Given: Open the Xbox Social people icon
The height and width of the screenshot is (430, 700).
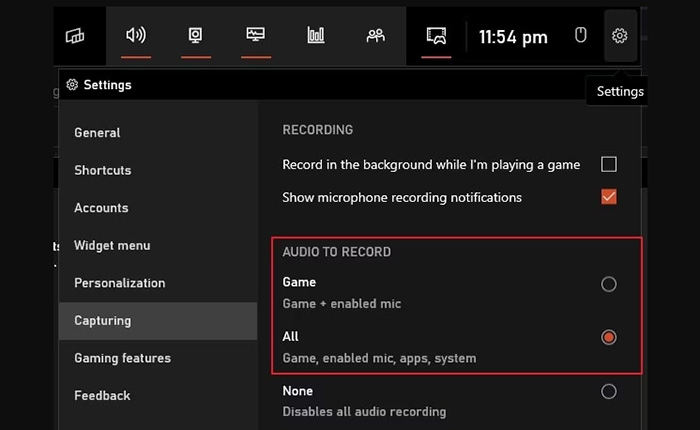Looking at the screenshot, I should tap(376, 36).
